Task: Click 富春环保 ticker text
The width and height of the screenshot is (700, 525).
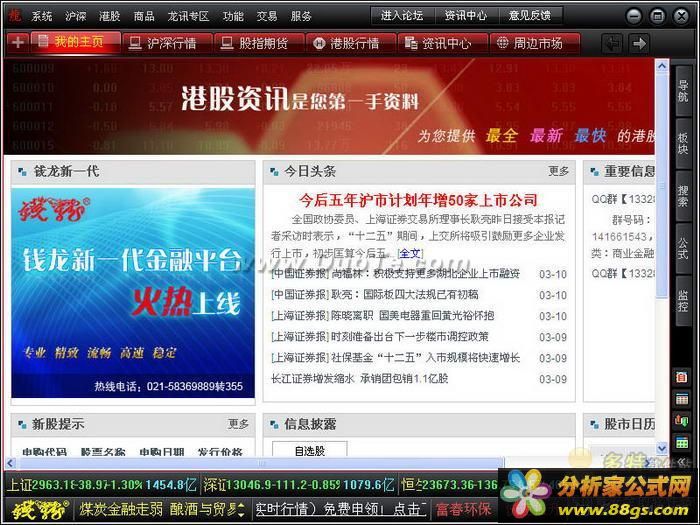Action: (464, 509)
